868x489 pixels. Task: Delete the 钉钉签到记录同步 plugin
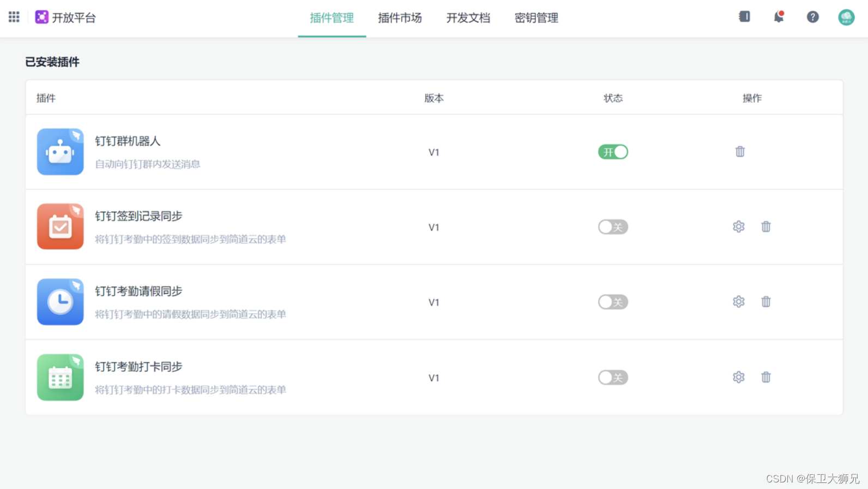pos(766,226)
